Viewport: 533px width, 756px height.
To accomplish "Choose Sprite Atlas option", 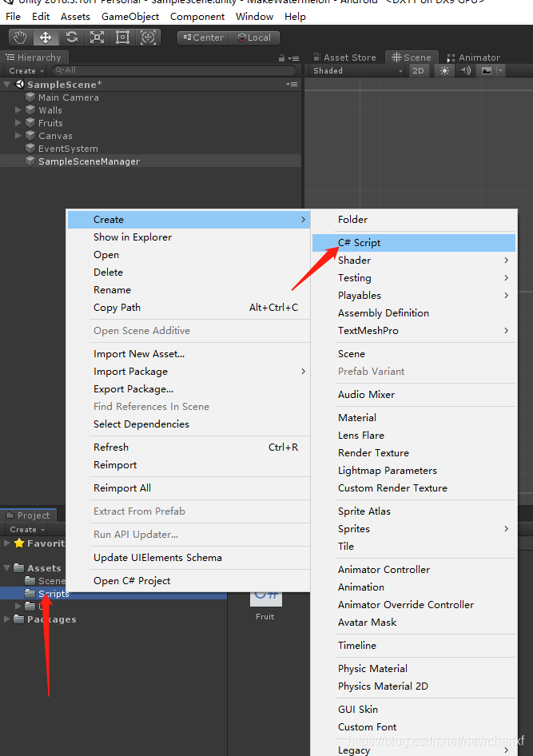I will [413, 511].
